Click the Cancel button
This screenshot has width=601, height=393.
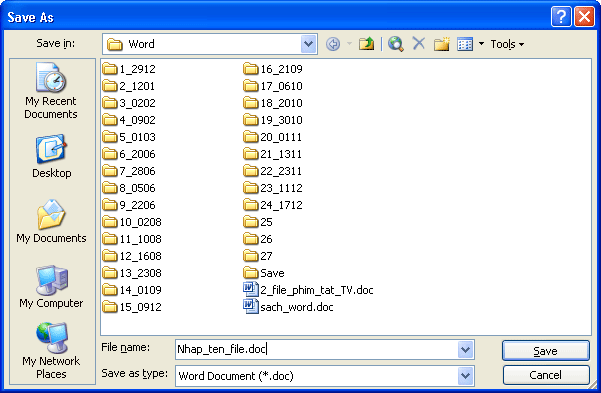click(545, 375)
